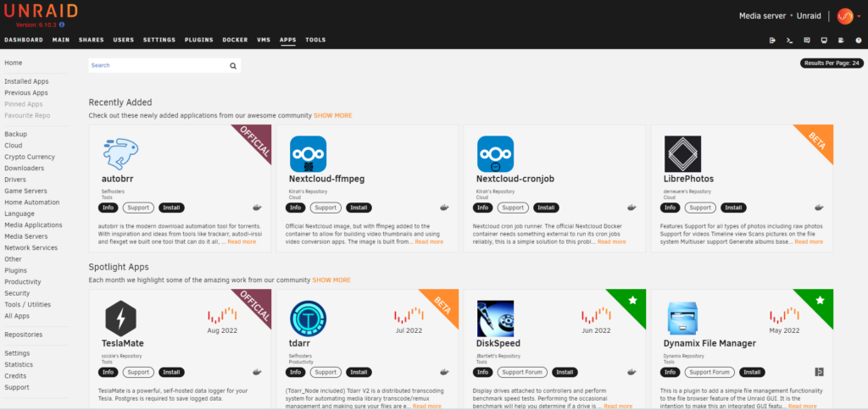This screenshot has width=868, height=410.
Task: Click the Unraid account avatar icon
Action: coord(845,17)
